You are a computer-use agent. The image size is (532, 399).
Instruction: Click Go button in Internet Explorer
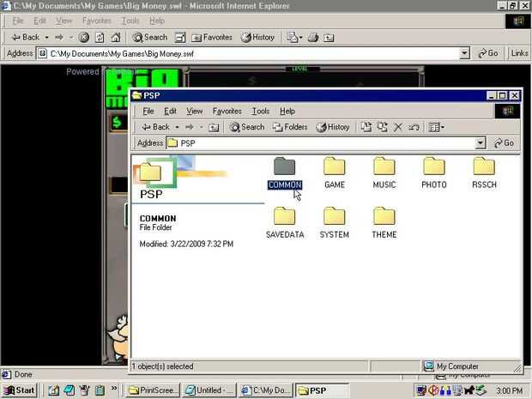click(x=488, y=53)
